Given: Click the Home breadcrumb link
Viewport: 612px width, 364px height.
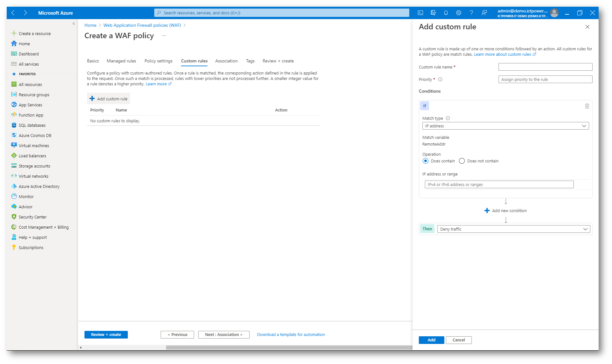Looking at the screenshot, I should [90, 25].
